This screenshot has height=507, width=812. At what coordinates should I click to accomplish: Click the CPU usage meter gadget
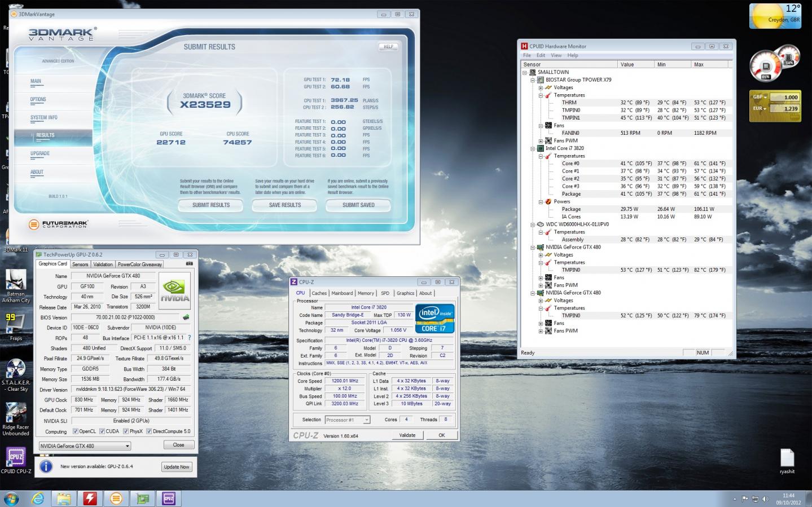pos(766,66)
